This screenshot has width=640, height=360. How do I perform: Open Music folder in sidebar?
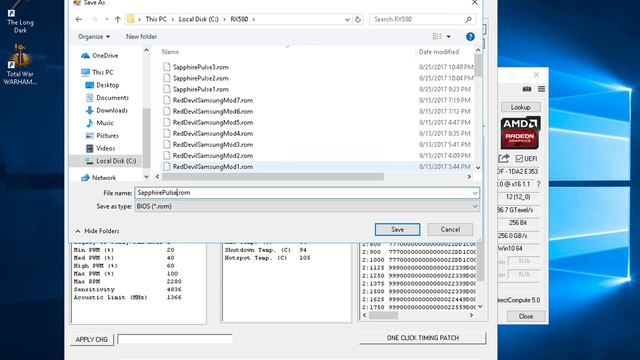pyautogui.click(x=100, y=123)
